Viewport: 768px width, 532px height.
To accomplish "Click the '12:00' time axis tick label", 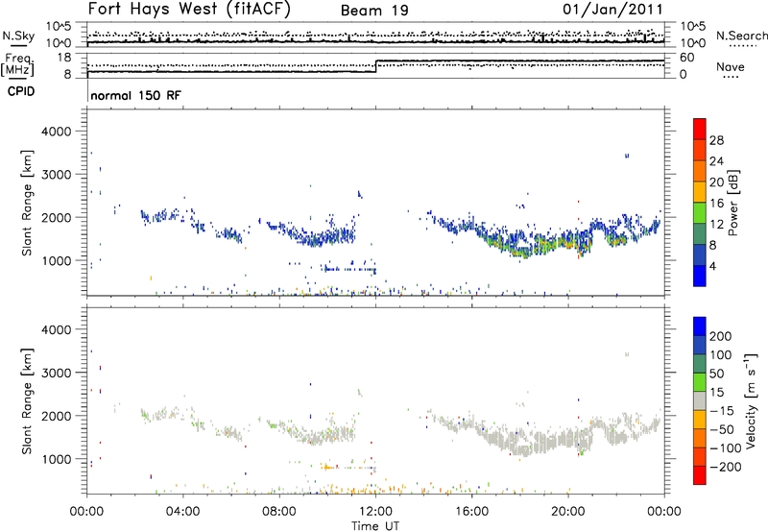I will pos(375,512).
